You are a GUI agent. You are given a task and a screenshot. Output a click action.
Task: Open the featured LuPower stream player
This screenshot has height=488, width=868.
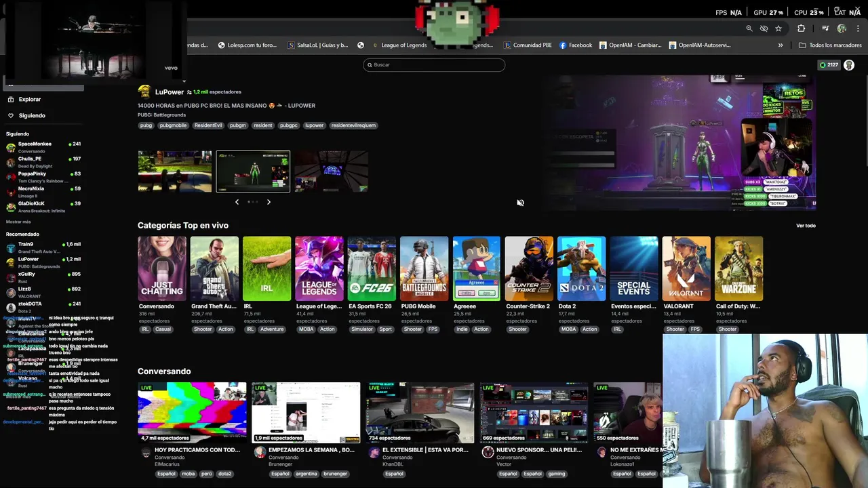(x=680, y=142)
